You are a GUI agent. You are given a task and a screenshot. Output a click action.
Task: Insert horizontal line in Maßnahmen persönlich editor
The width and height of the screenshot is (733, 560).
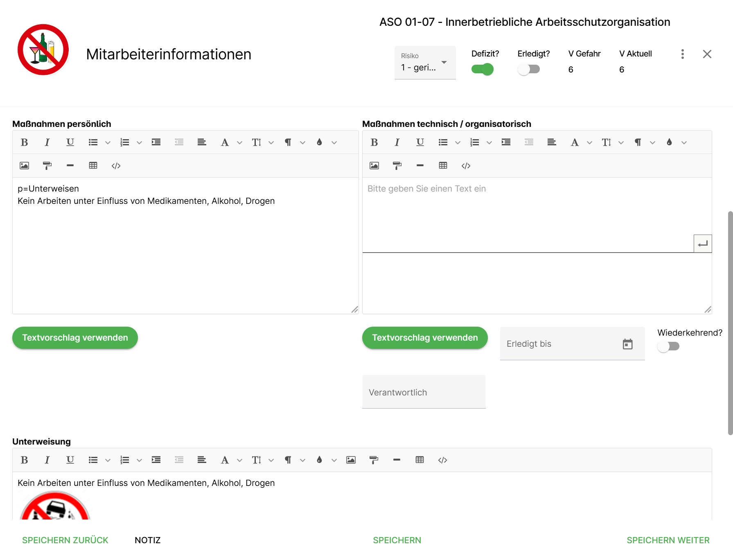(70, 166)
